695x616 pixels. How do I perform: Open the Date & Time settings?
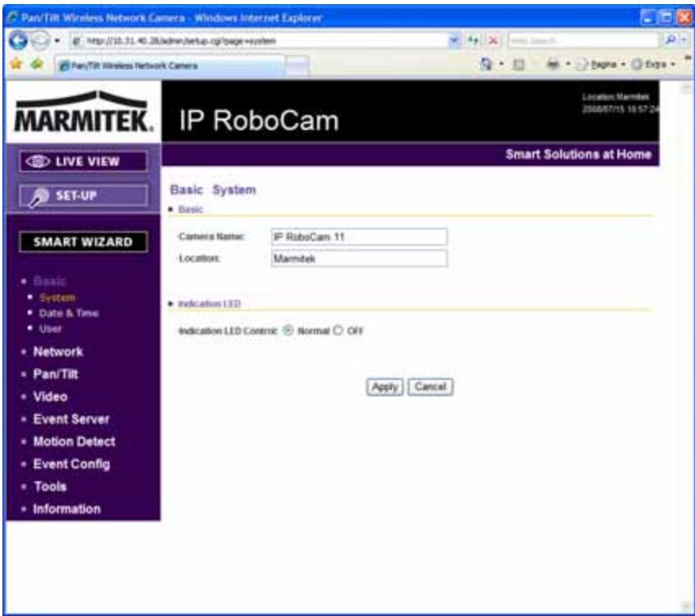click(x=69, y=313)
